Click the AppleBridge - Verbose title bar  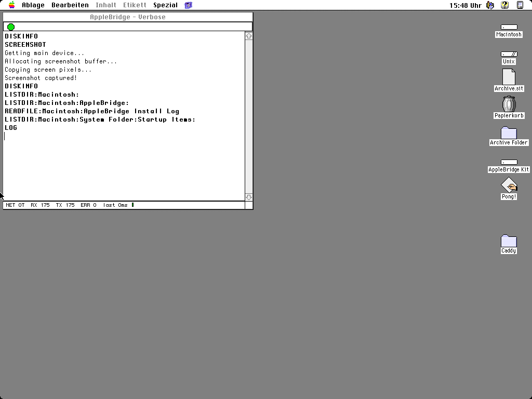[x=128, y=17]
